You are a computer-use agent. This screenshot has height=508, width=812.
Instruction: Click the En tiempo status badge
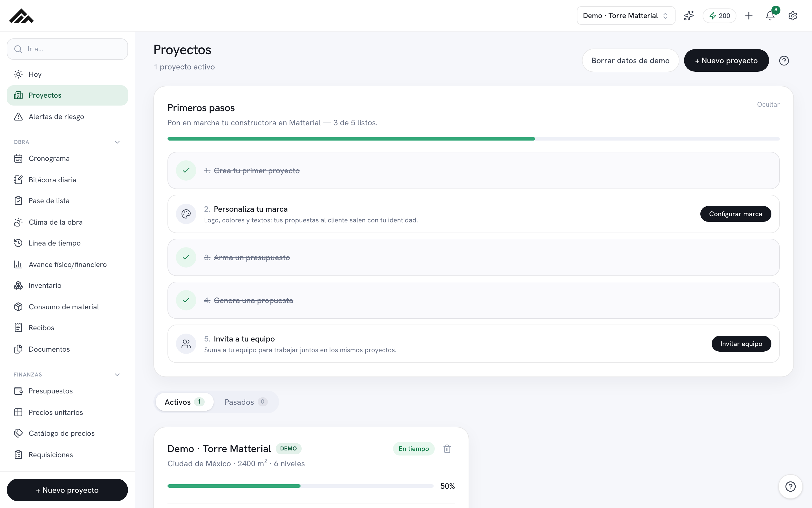click(414, 448)
